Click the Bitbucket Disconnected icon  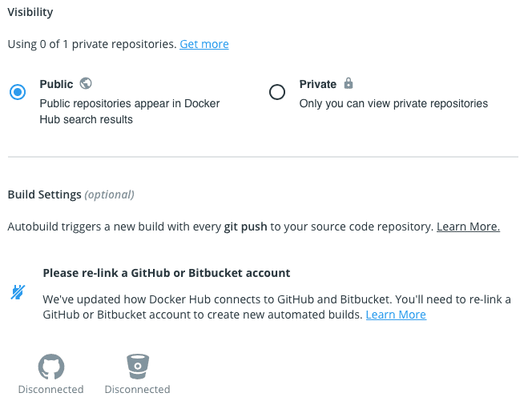138,367
